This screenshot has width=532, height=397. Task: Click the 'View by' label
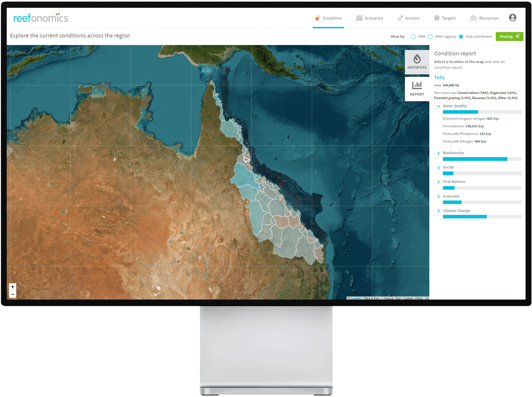click(x=397, y=37)
